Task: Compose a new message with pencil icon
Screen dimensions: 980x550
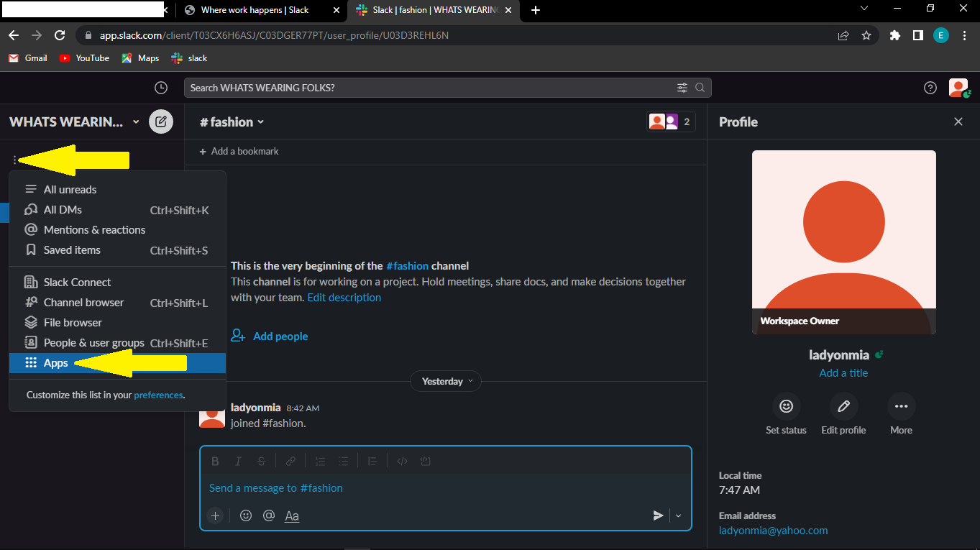Action: pos(161,122)
